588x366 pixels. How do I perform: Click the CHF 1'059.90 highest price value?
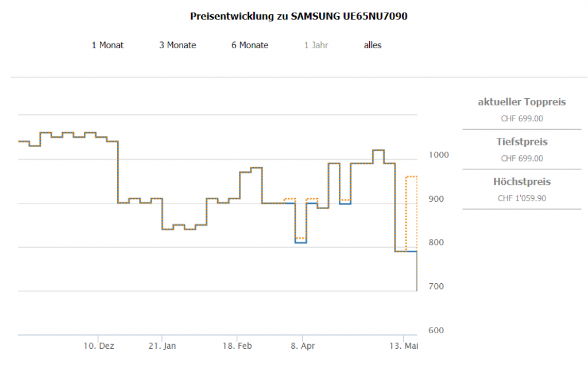click(x=521, y=198)
